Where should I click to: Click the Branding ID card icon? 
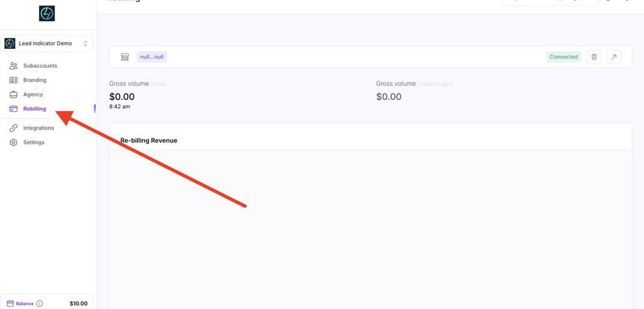(13, 80)
